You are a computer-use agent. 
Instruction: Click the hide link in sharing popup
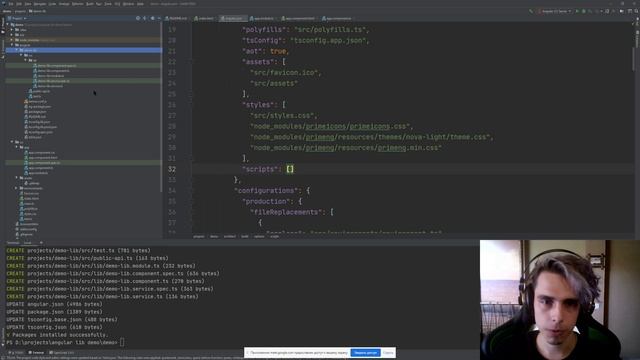[388, 353]
